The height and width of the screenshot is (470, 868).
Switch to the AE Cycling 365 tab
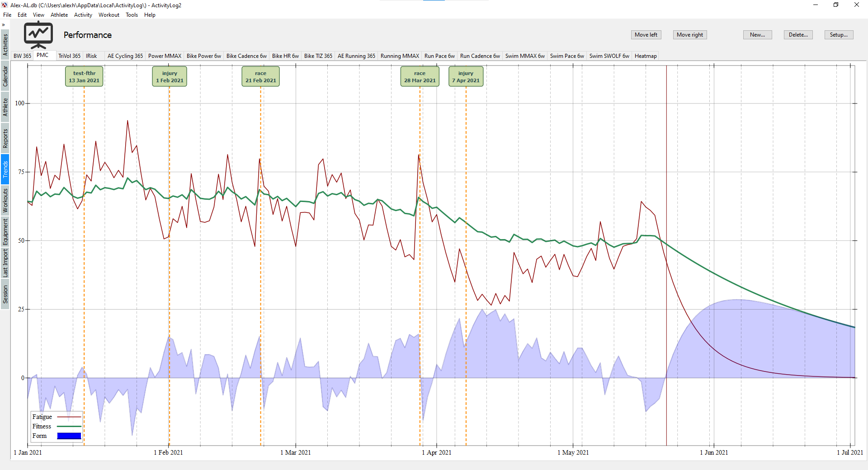[x=125, y=56]
